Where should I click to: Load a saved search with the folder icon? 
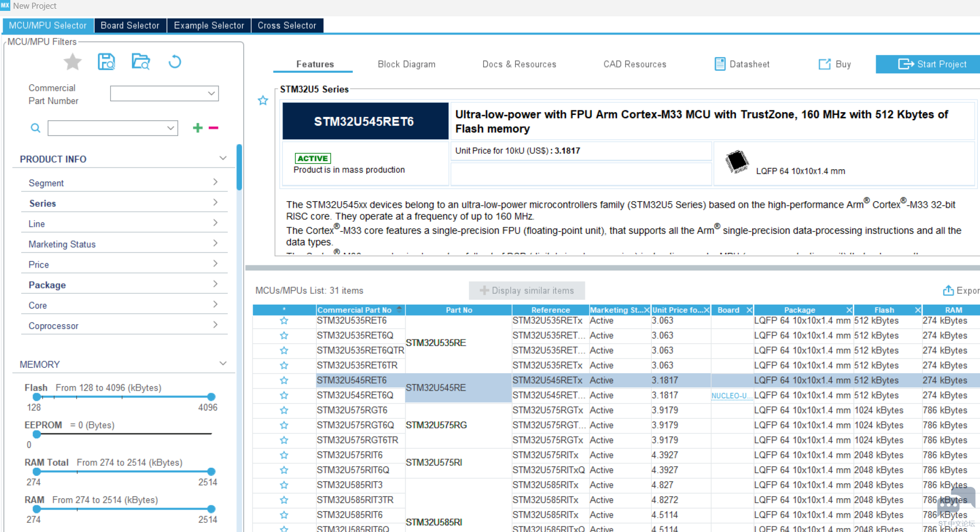tap(141, 62)
